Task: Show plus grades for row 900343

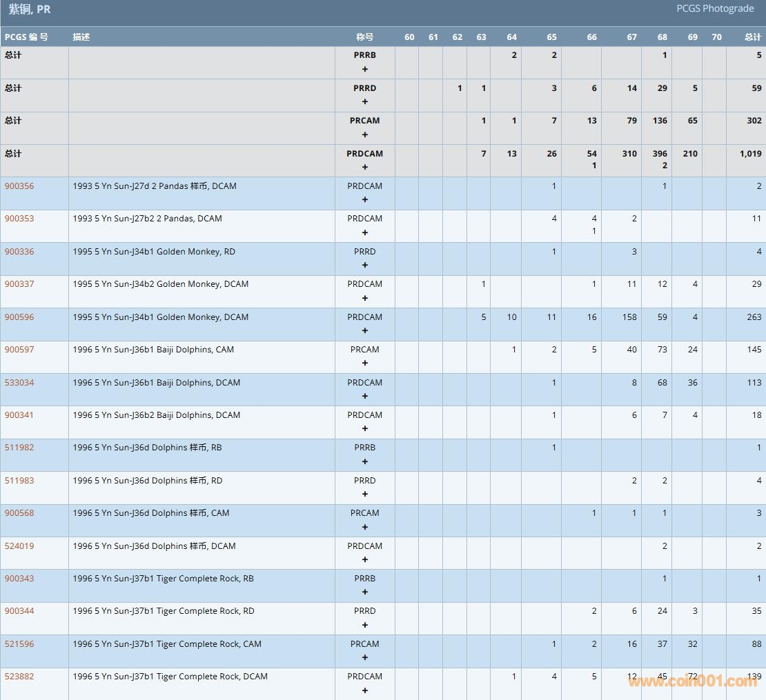Action: coord(365,592)
